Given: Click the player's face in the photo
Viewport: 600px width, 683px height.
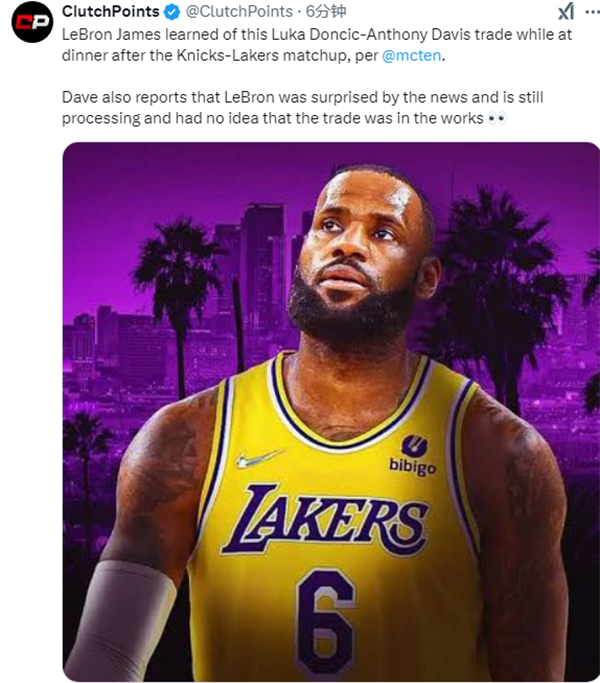Looking at the screenshot, I should (352, 250).
